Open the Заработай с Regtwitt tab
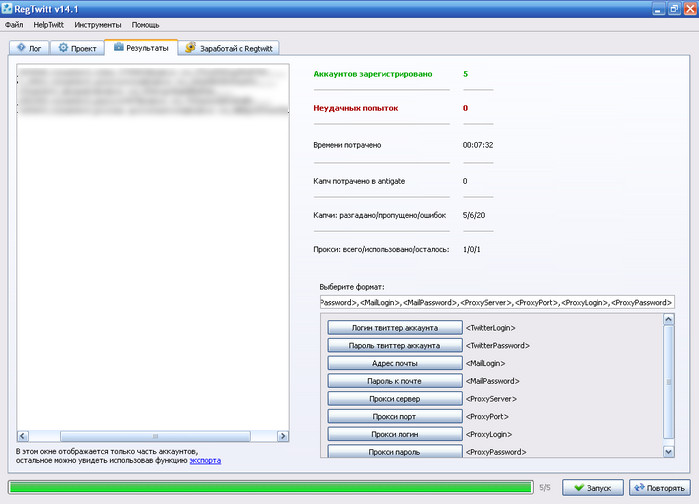 click(229, 48)
